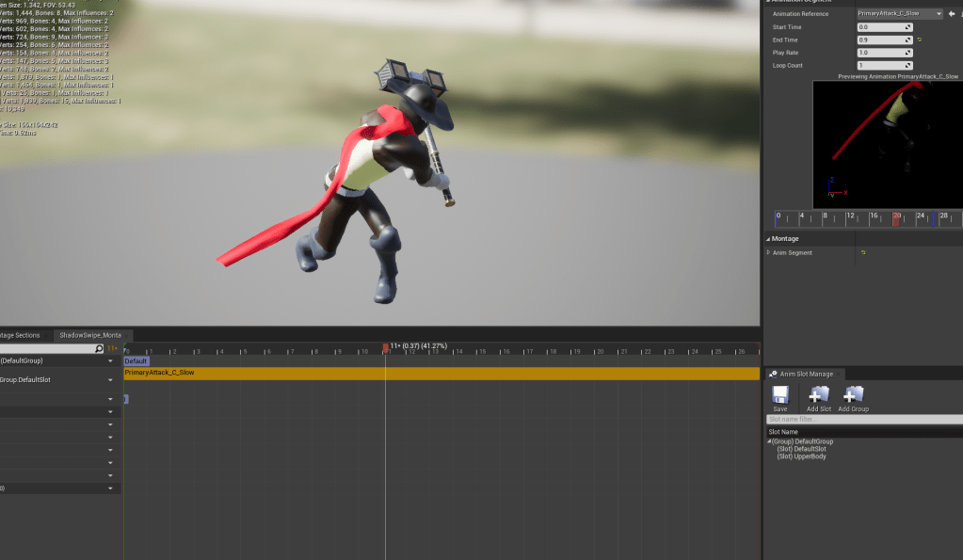The image size is (963, 560).
Task: Click the red marker on preview frame slider
Action: [896, 218]
